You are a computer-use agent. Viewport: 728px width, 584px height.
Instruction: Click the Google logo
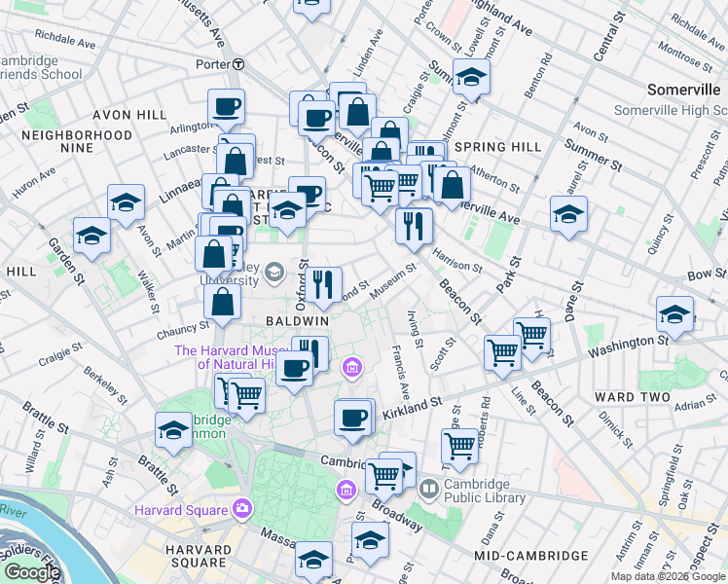(33, 572)
